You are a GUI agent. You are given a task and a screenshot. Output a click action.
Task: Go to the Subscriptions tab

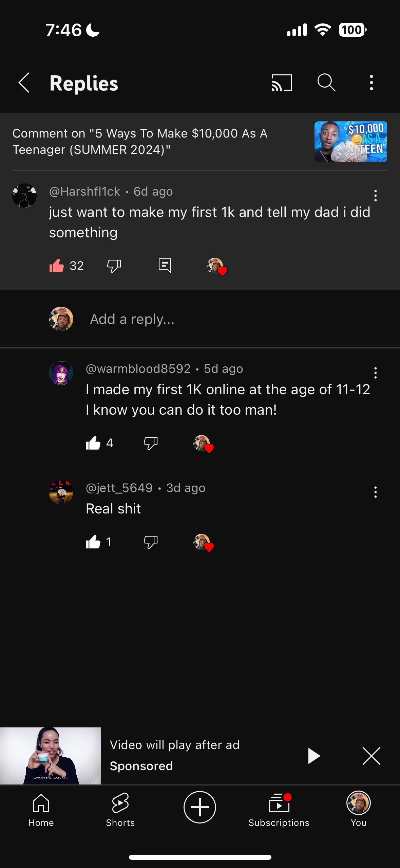click(279, 809)
